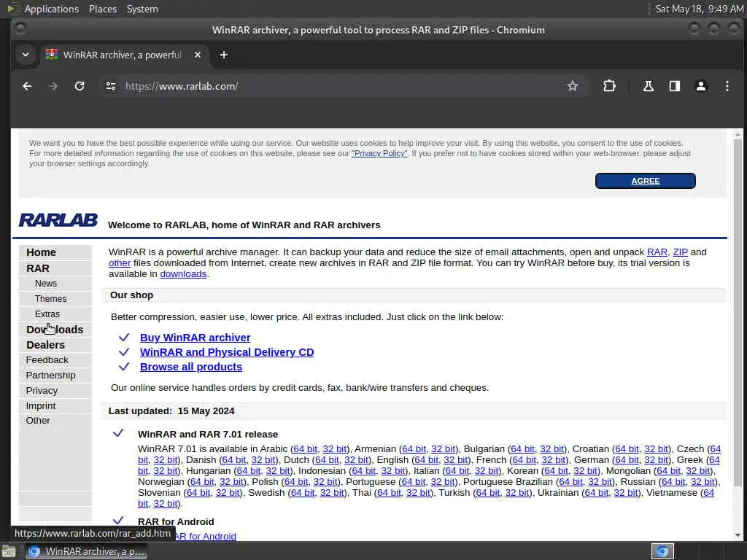Download Arabic 64 bit WinRAR
The width and height of the screenshot is (747, 560).
[x=306, y=449]
